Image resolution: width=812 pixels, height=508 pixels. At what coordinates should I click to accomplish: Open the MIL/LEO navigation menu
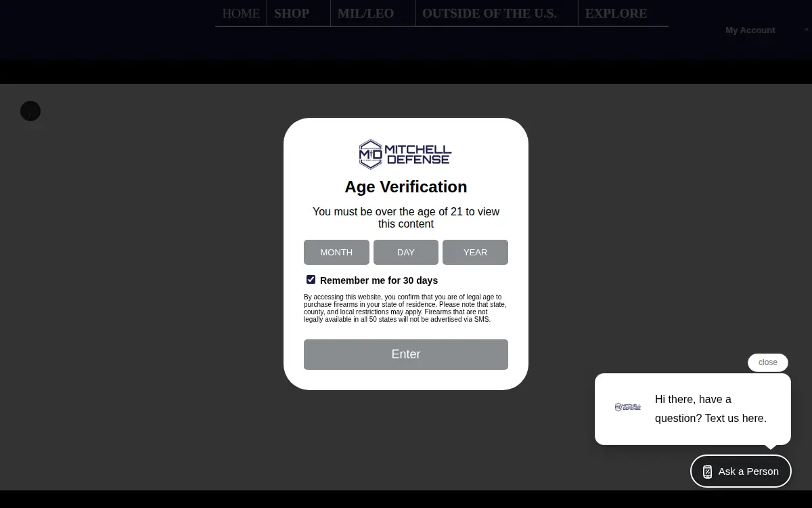(365, 14)
